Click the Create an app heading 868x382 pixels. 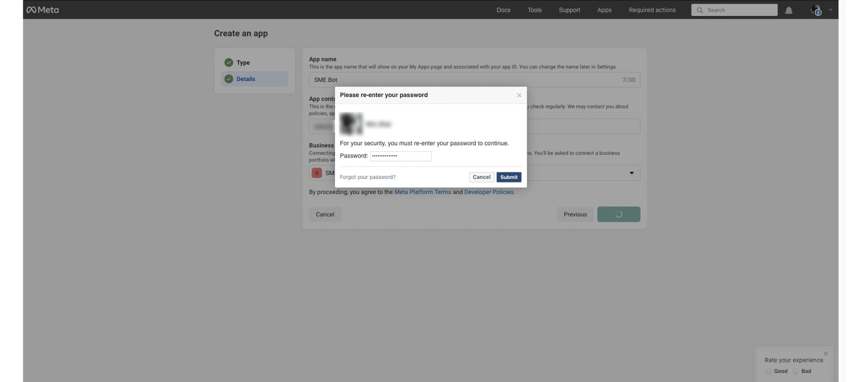241,33
